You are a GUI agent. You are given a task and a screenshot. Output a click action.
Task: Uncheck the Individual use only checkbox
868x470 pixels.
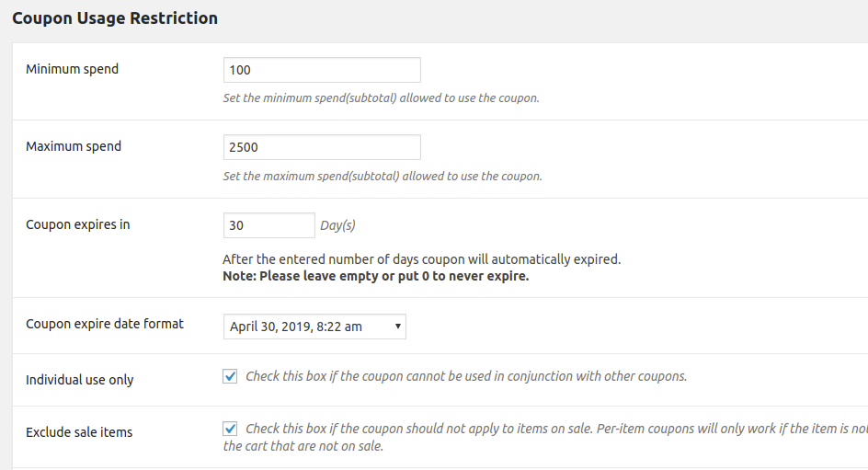[230, 376]
